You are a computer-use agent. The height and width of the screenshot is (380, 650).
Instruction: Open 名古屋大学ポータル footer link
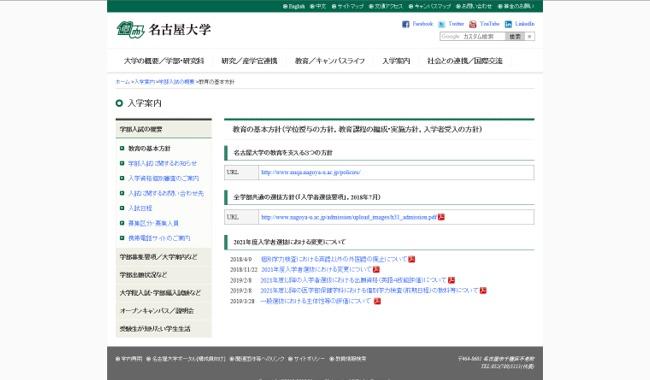coord(189,358)
